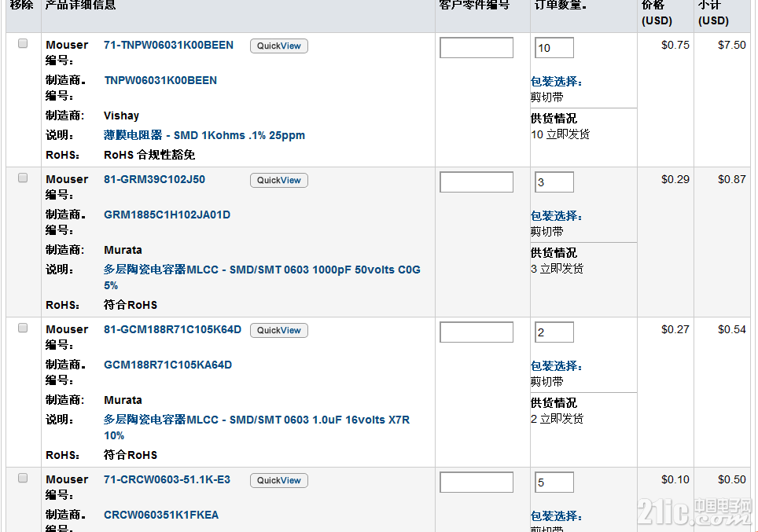Open manufacturer part link GCM188R71C105KA64D
758x532 pixels.
pyautogui.click(x=167, y=365)
